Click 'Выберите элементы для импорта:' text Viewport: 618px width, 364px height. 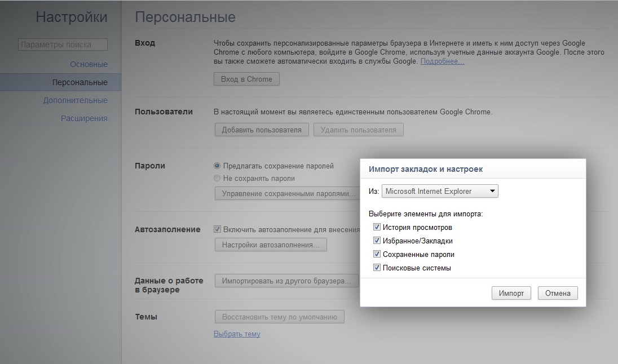[426, 214]
